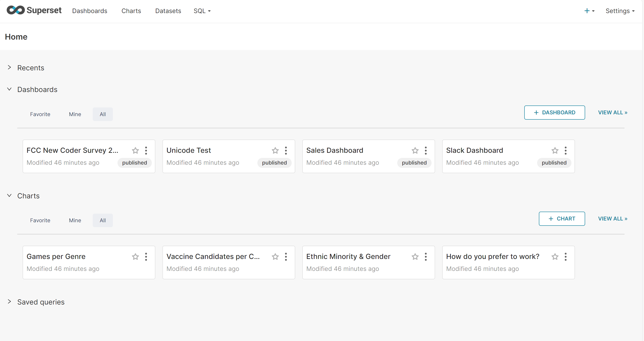Viewport: 644px width, 341px height.
Task: Open three-dot menu on Slack Dashboard card
Action: click(x=565, y=150)
